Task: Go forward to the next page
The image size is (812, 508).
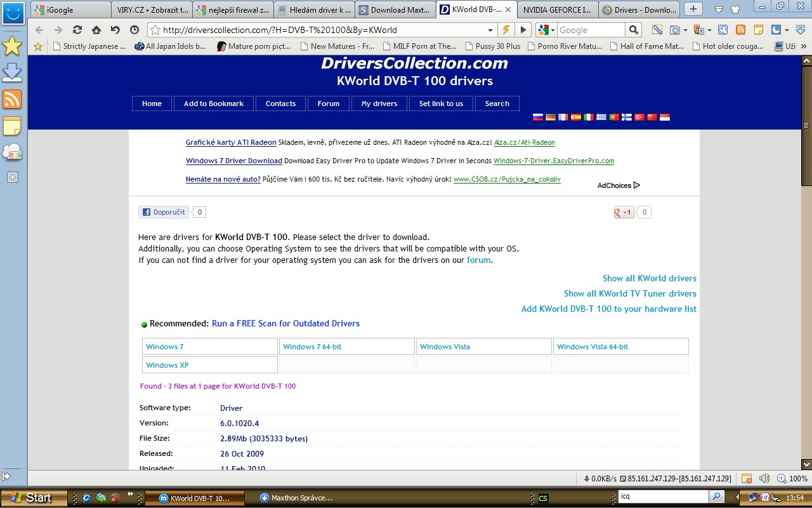Action: [x=58, y=30]
